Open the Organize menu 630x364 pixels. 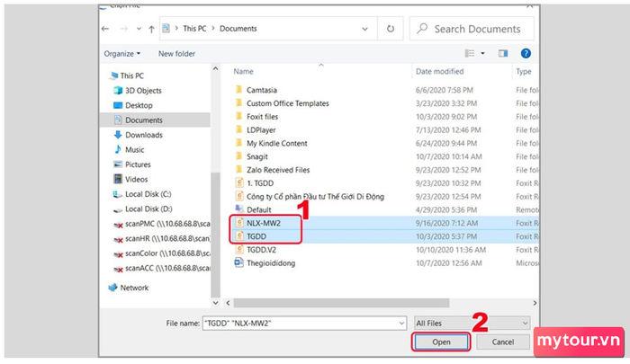[x=121, y=54]
